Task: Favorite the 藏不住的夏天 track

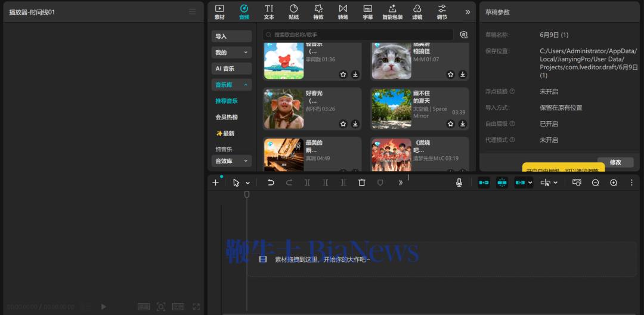Action: [x=451, y=123]
